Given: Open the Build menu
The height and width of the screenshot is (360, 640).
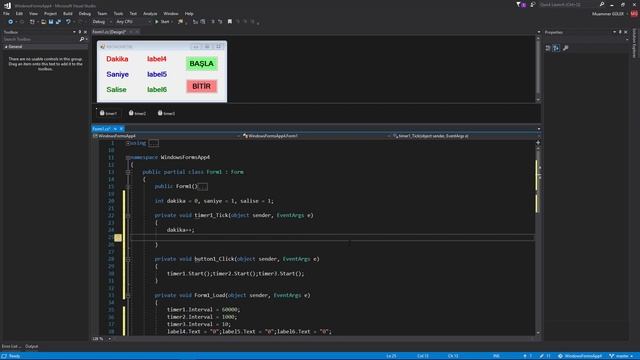Looking at the screenshot, I should click(68, 13).
